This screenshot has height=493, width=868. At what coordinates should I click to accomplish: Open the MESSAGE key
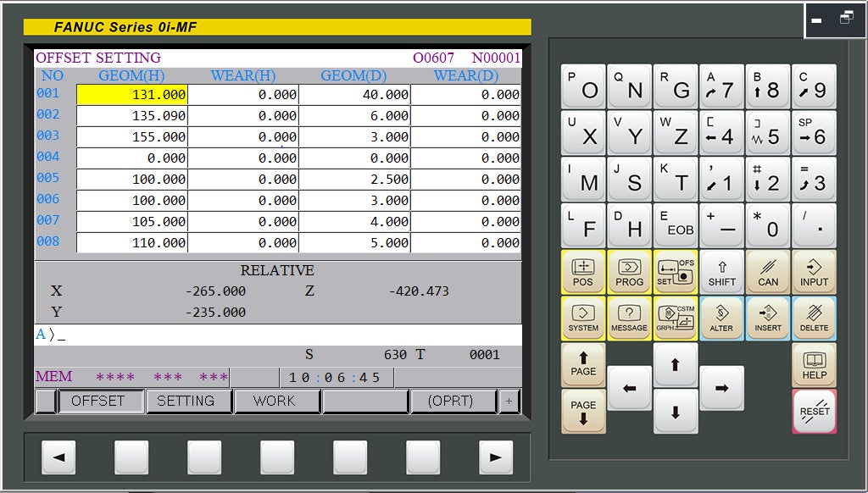pos(630,319)
